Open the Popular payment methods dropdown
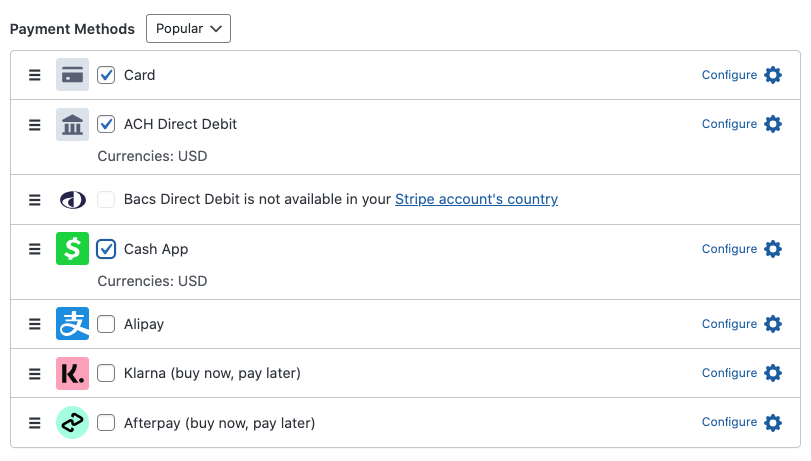This screenshot has width=811, height=461. 188,29
